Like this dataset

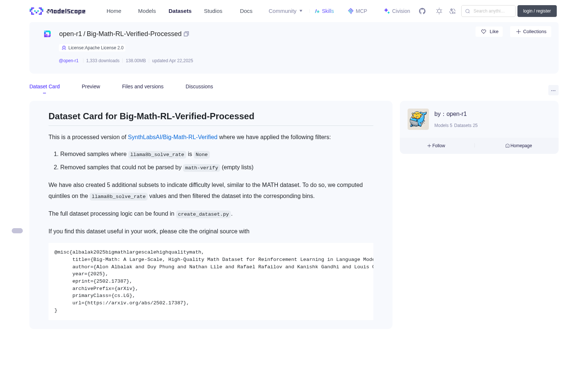pyautogui.click(x=489, y=32)
